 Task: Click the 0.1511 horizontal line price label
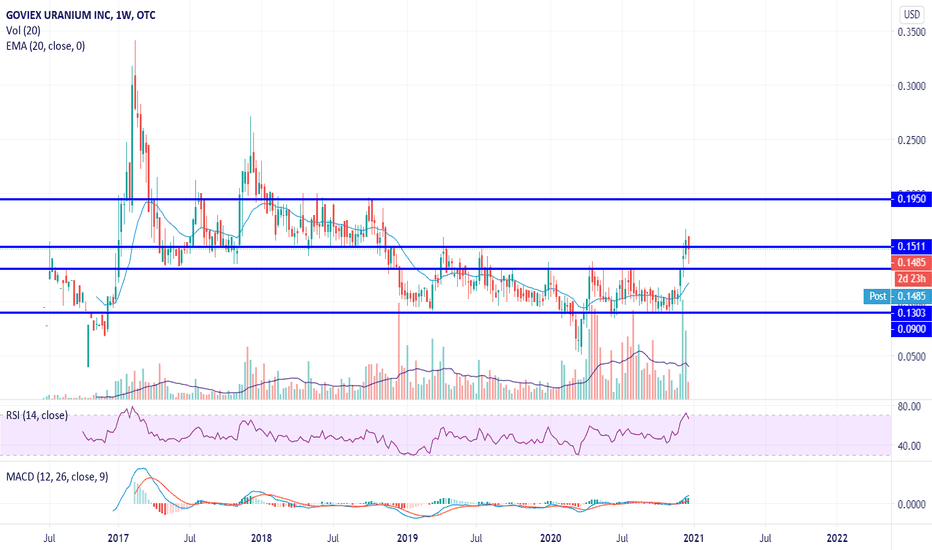tap(911, 246)
